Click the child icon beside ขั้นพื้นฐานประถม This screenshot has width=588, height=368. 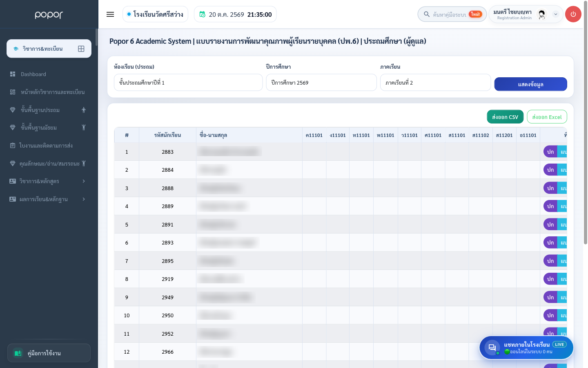84,110
